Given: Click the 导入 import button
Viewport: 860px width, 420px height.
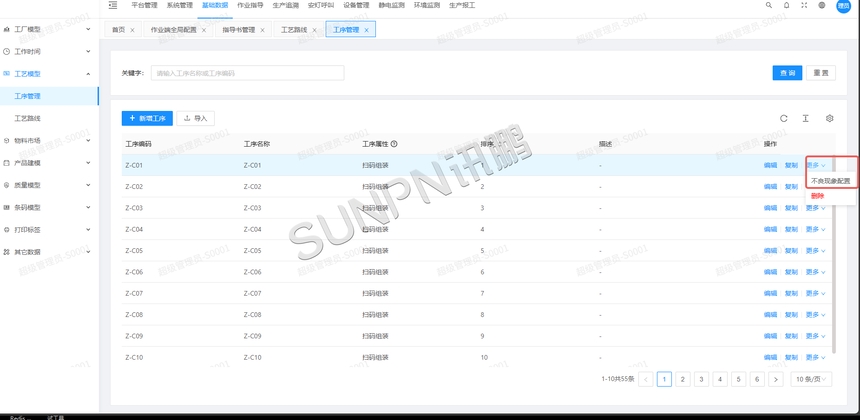Looking at the screenshot, I should pos(196,118).
